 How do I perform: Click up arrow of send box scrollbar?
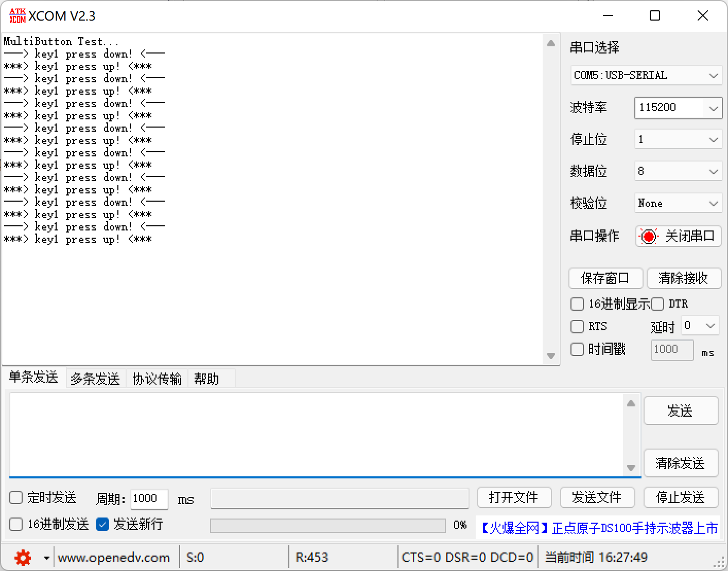click(x=631, y=403)
